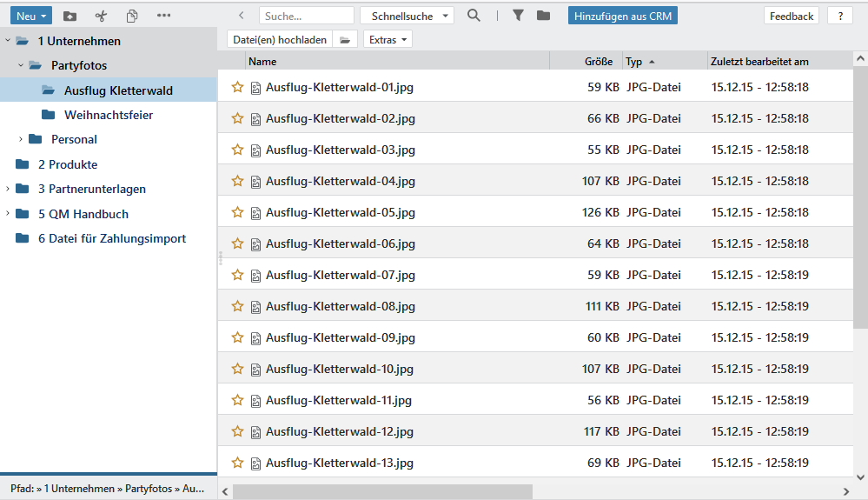Click the new folder icon in toolbar
The height and width of the screenshot is (500, 868).
(x=70, y=16)
